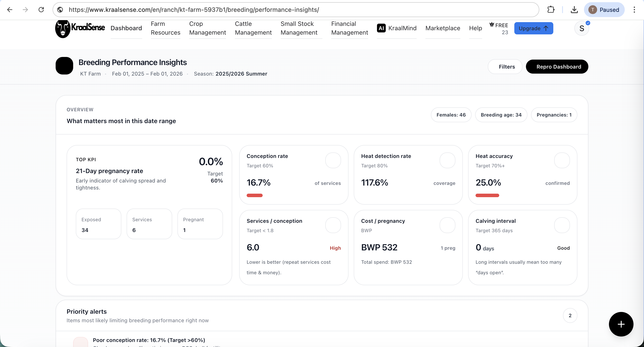Open browser extensions puzzle icon
The width and height of the screenshot is (644, 347).
551,9
